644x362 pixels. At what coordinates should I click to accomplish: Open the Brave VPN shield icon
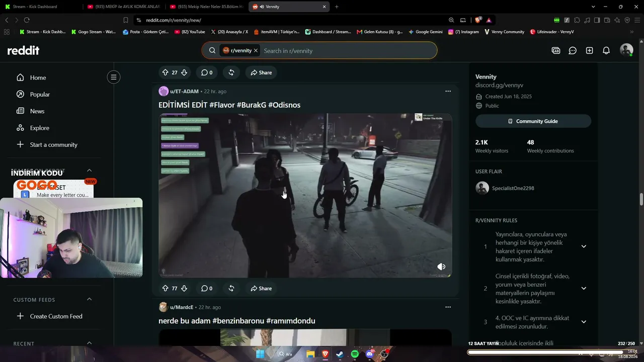click(x=627, y=20)
